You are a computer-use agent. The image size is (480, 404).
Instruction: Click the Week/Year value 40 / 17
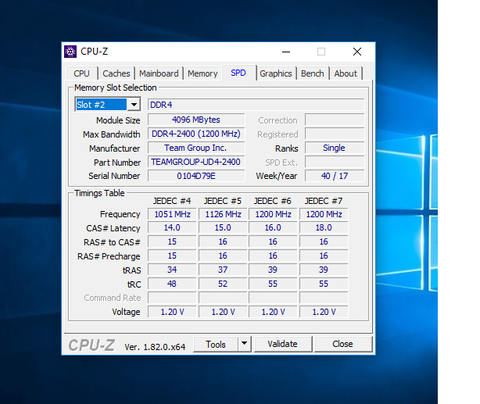[x=334, y=176]
